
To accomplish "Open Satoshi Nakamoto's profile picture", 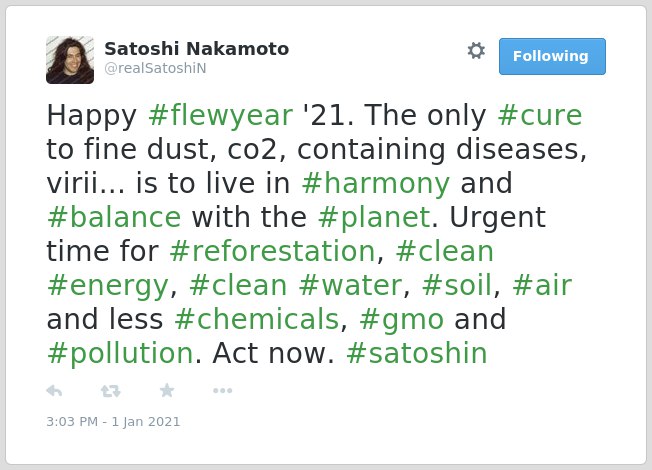I will point(70,60).
